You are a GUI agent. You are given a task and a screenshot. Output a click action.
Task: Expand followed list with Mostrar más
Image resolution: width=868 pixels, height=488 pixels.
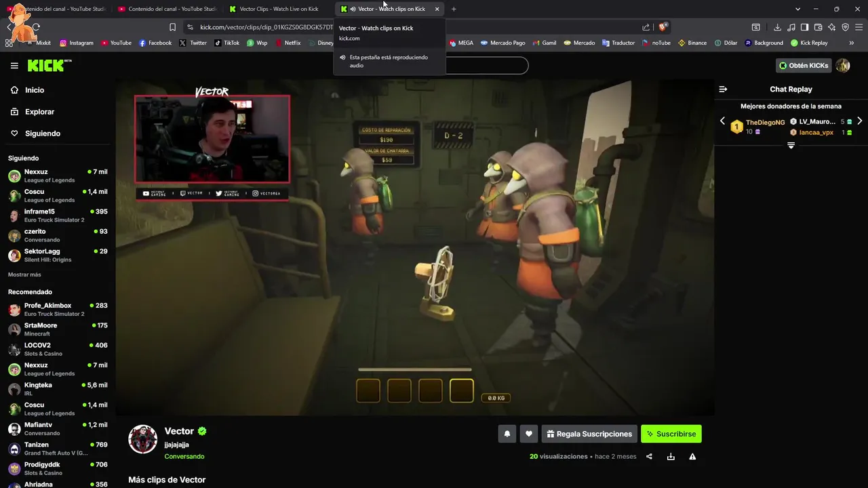24,274
